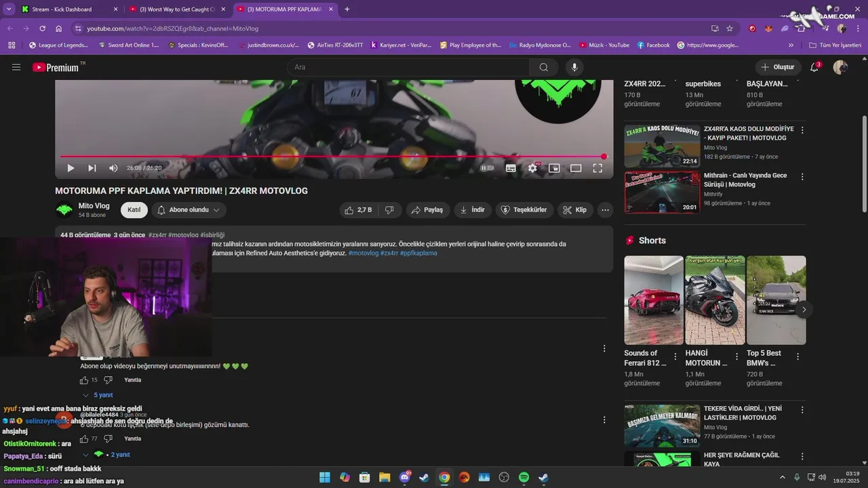Open a new browser tab
The width and height of the screenshot is (868, 488).
click(x=347, y=9)
